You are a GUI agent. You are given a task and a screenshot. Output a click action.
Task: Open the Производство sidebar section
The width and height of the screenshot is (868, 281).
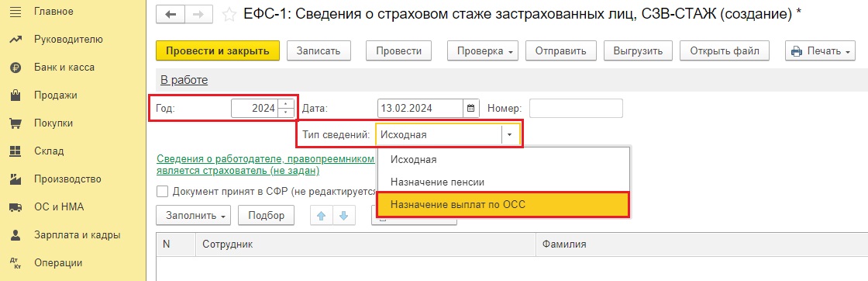pyautogui.click(x=67, y=179)
